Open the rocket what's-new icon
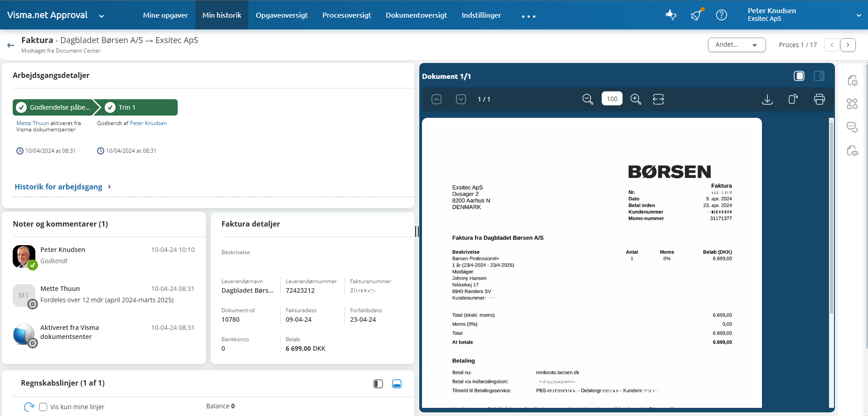 pos(697,15)
